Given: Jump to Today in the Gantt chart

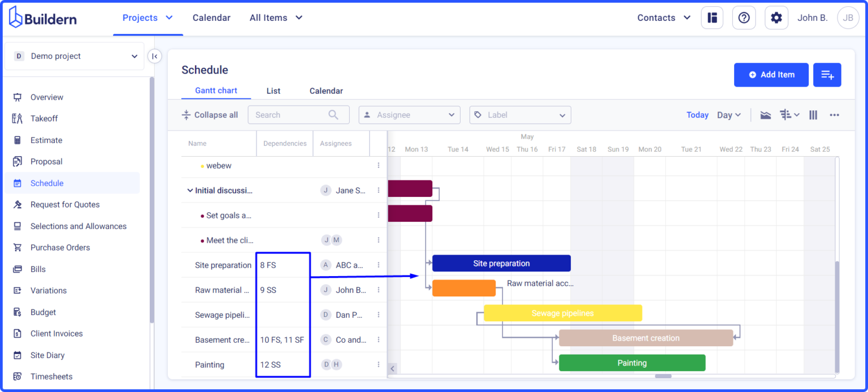Looking at the screenshot, I should click(x=697, y=115).
